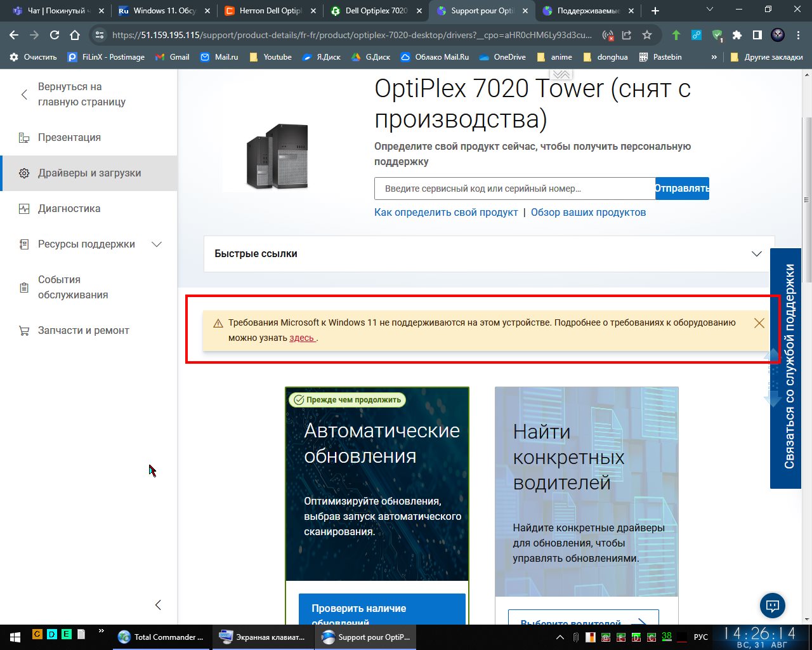
Task: Click the cast blocked icon in the address bar
Action: click(x=608, y=36)
